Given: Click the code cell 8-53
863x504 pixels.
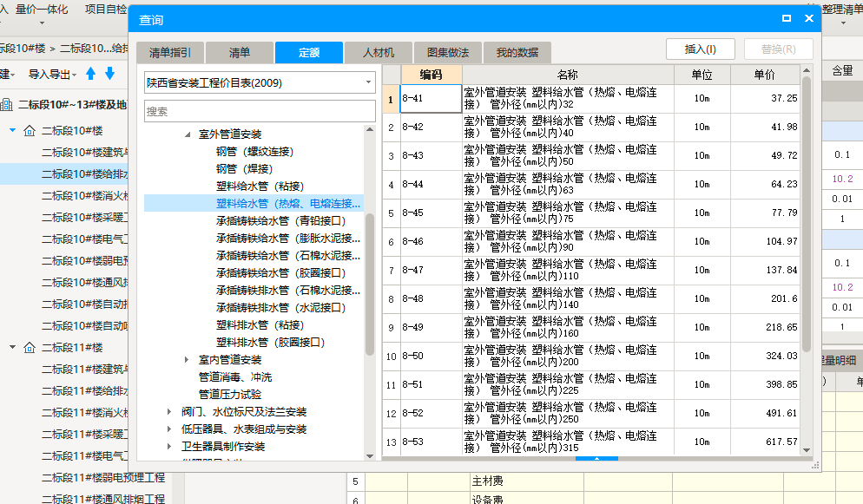Looking at the screenshot, I should pos(431,442).
